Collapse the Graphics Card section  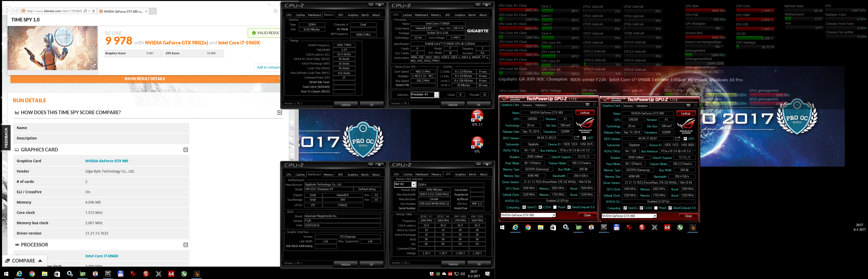[186, 150]
